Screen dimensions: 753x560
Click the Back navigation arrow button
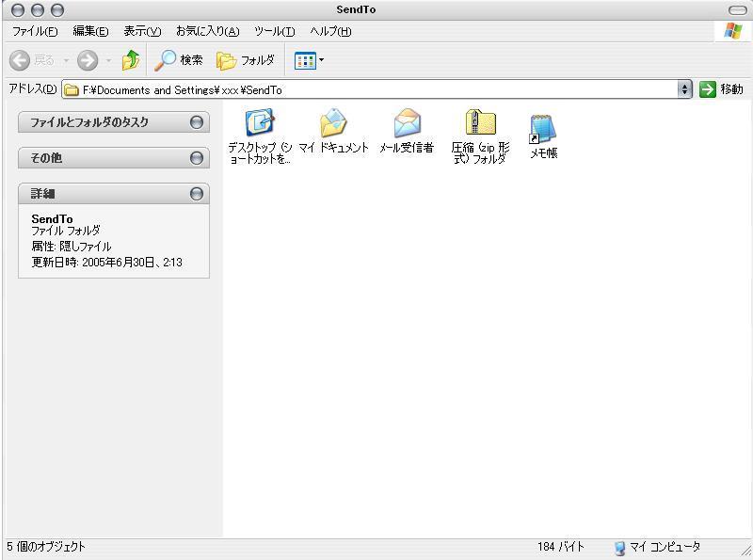pyautogui.click(x=20, y=60)
